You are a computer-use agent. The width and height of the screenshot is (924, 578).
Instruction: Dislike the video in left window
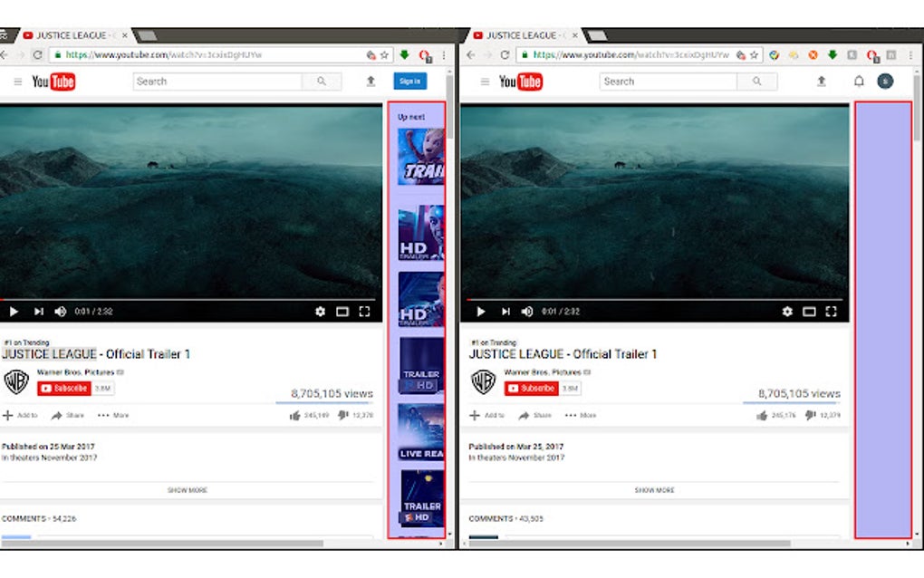click(x=343, y=416)
